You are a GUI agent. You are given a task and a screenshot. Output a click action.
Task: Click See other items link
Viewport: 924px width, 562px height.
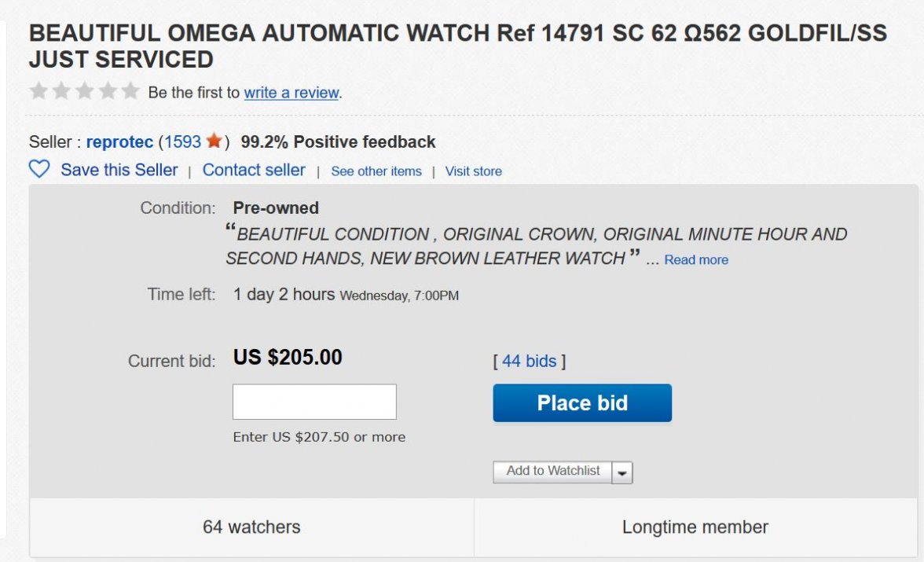click(376, 171)
